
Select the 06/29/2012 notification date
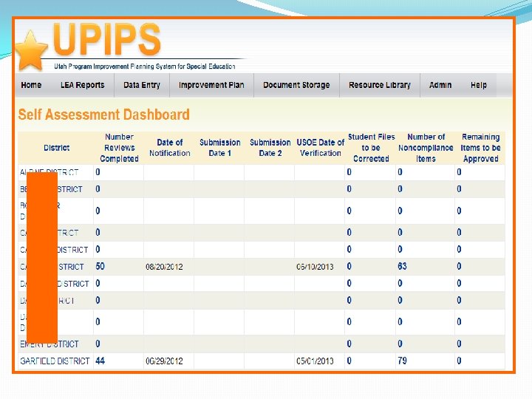[x=164, y=361]
